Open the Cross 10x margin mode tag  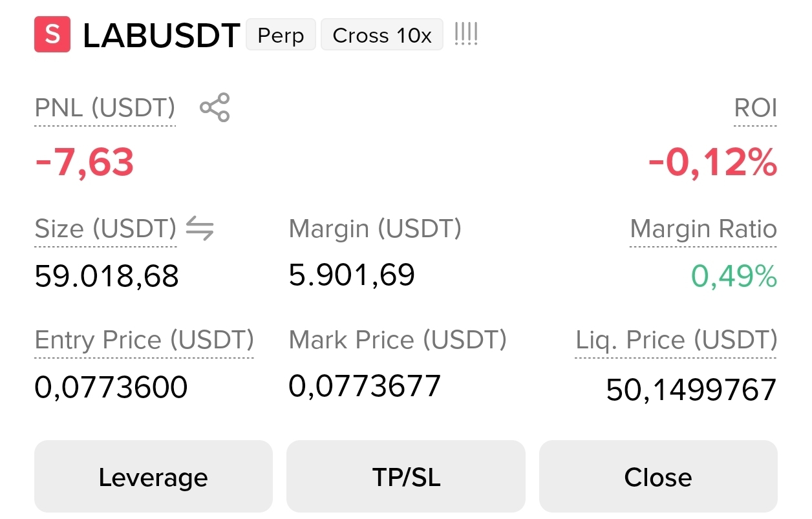[382, 35]
